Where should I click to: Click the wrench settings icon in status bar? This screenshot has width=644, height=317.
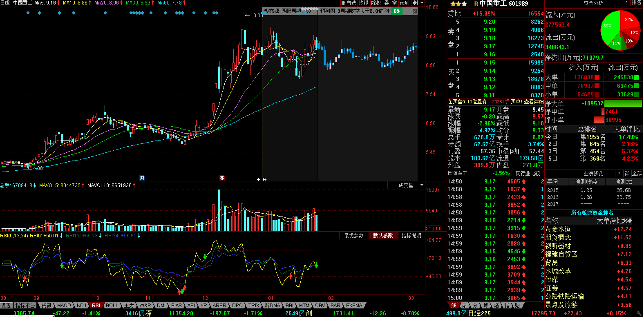tap(639, 313)
